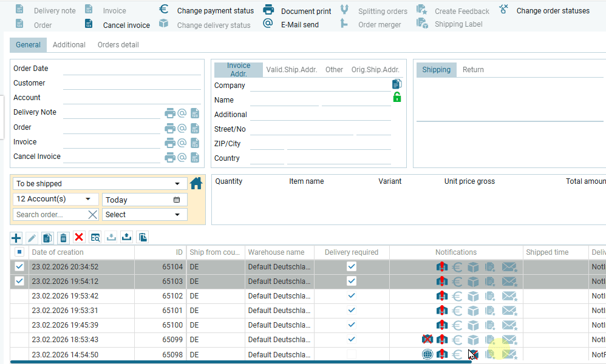Click the print icon for Delivery Note
The image size is (606, 364).
point(169,113)
